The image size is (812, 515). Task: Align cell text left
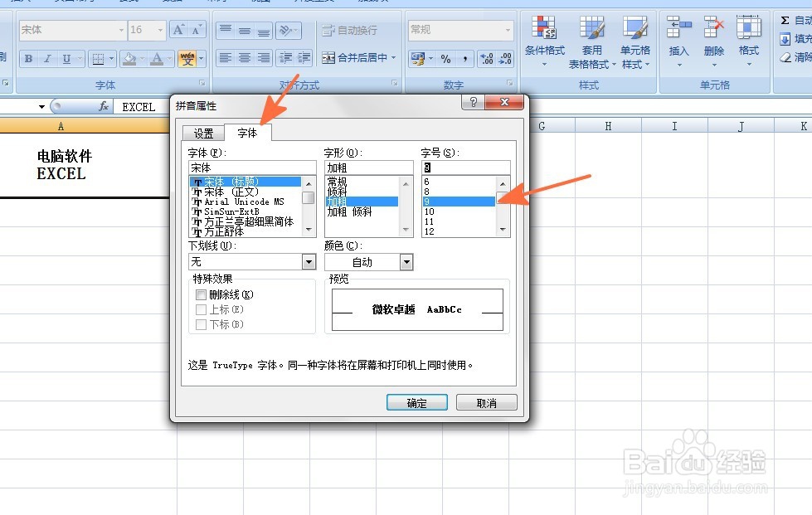226,58
